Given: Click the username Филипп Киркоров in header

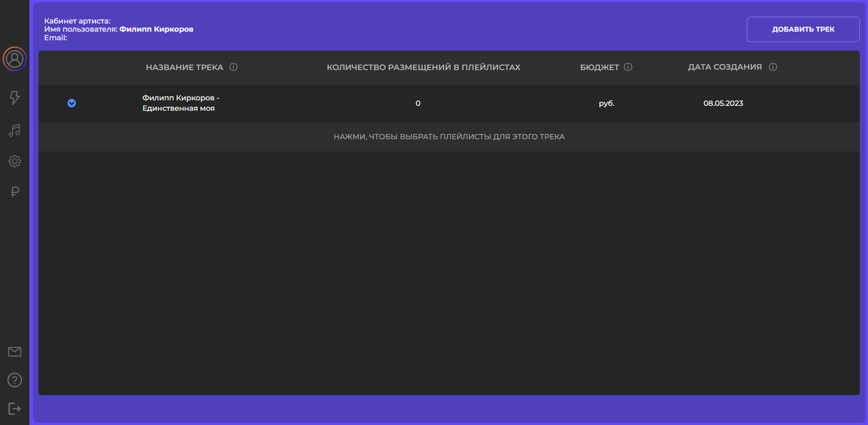Looking at the screenshot, I should tap(157, 29).
